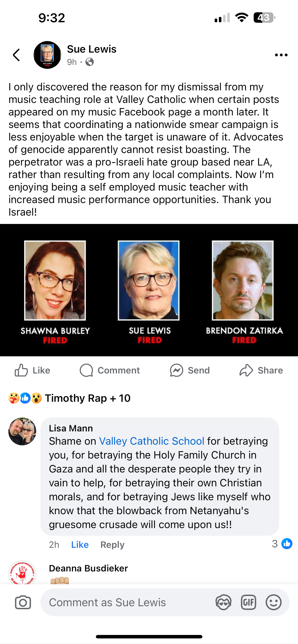Image resolution: width=298 pixels, height=644 pixels.
Task: Open the camera icon to attach a photo
Action: pos(23,602)
